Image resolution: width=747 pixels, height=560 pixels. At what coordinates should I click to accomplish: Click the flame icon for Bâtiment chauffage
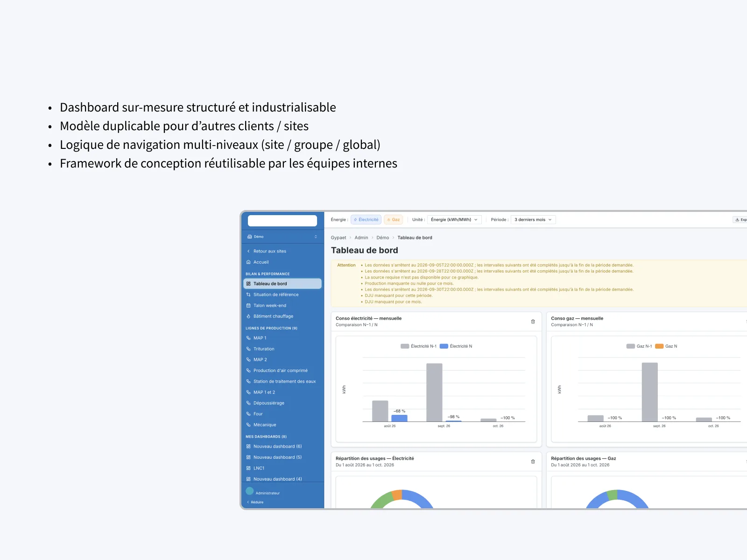[x=248, y=316]
